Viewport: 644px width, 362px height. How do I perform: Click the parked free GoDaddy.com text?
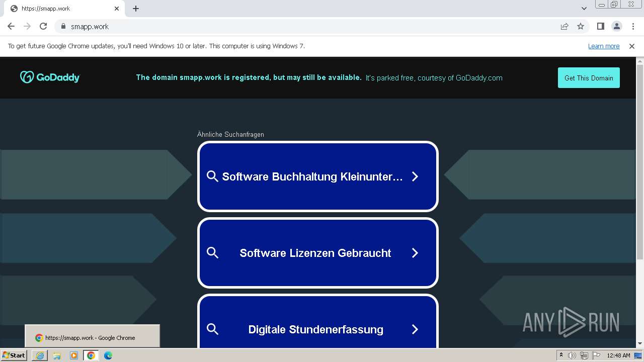434,78
